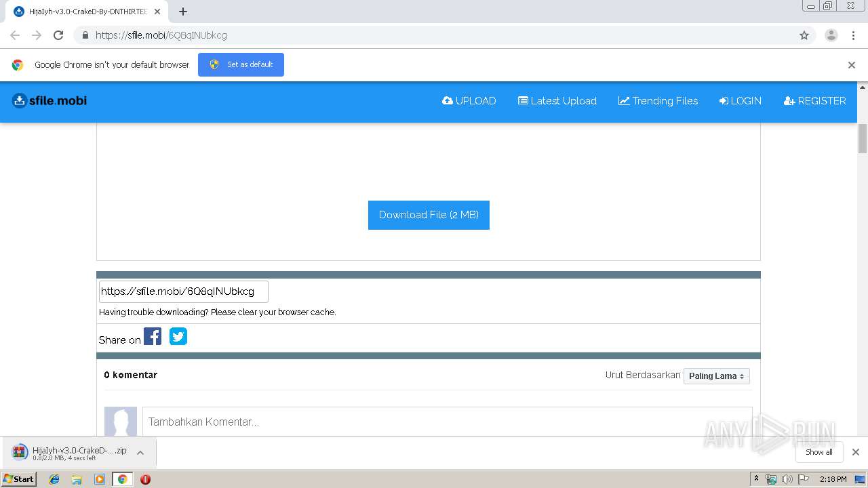The image size is (868, 488).
Task: Open Latest Upload page
Action: point(557,101)
